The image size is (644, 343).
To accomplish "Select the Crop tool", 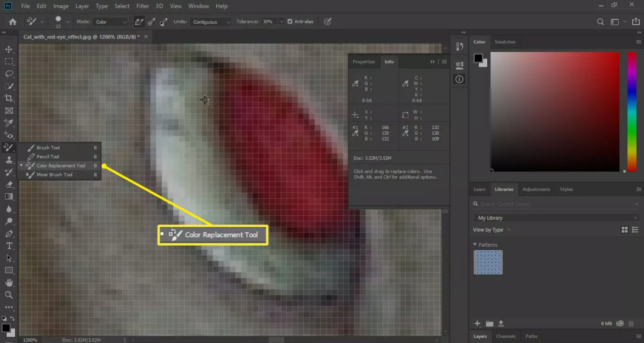I will click(9, 98).
